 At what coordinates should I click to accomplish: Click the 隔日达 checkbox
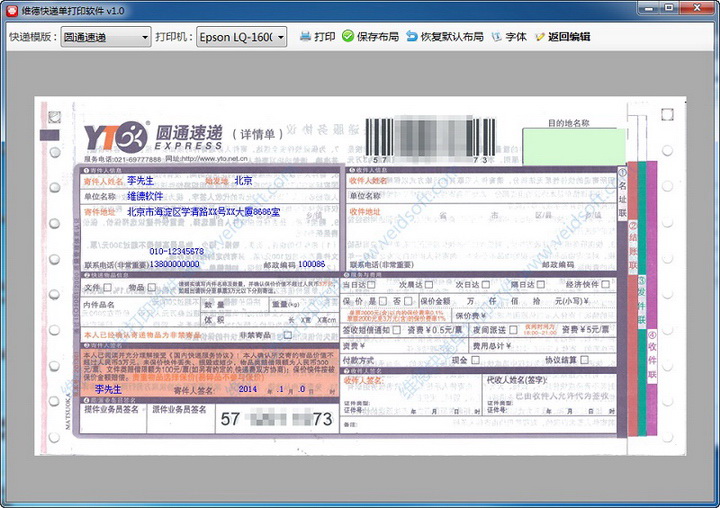click(541, 285)
